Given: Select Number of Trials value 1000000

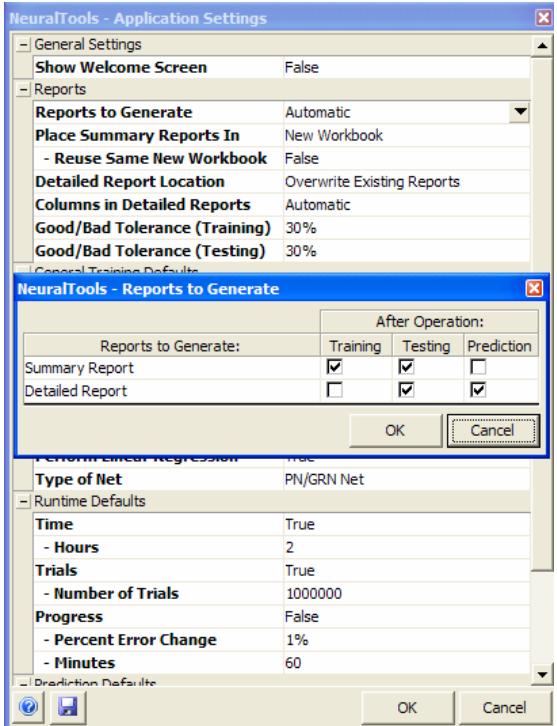Looking at the screenshot, I should (x=407, y=594).
